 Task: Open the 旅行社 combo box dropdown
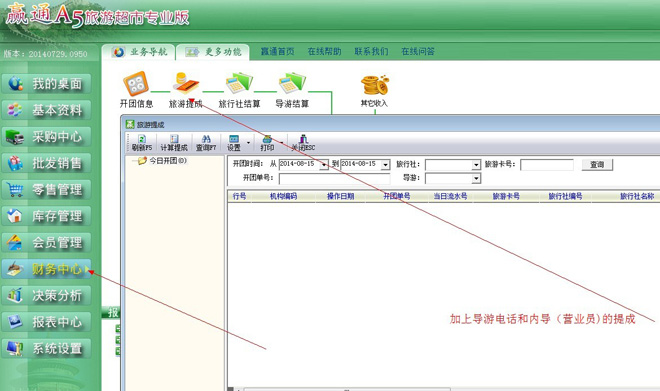476,165
